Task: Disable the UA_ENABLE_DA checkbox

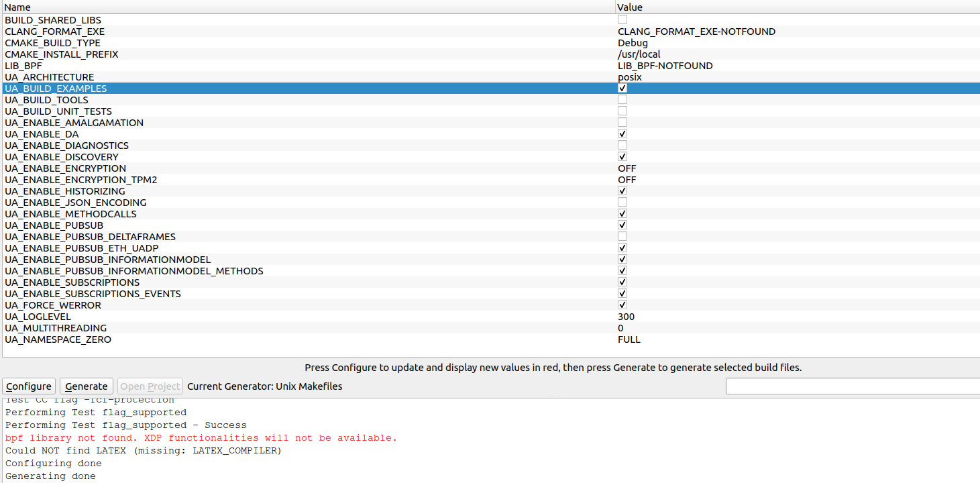Action: pos(622,133)
